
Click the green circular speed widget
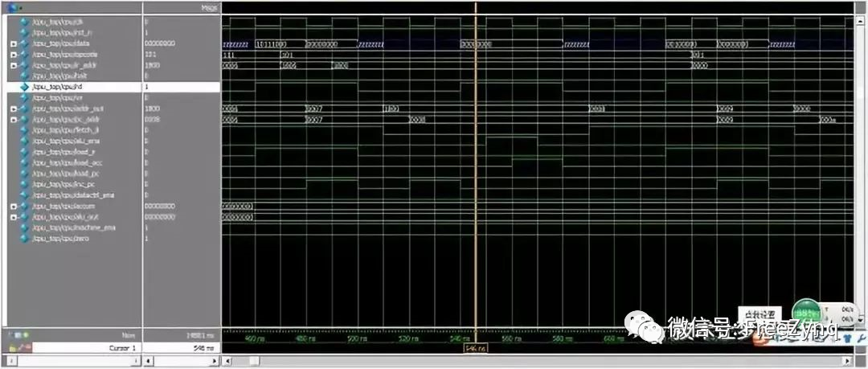point(805,313)
